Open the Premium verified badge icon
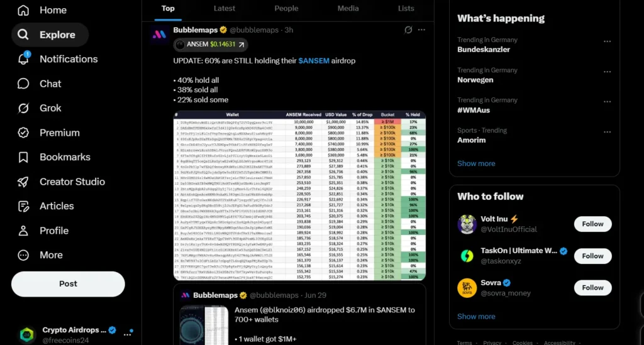 point(23,133)
